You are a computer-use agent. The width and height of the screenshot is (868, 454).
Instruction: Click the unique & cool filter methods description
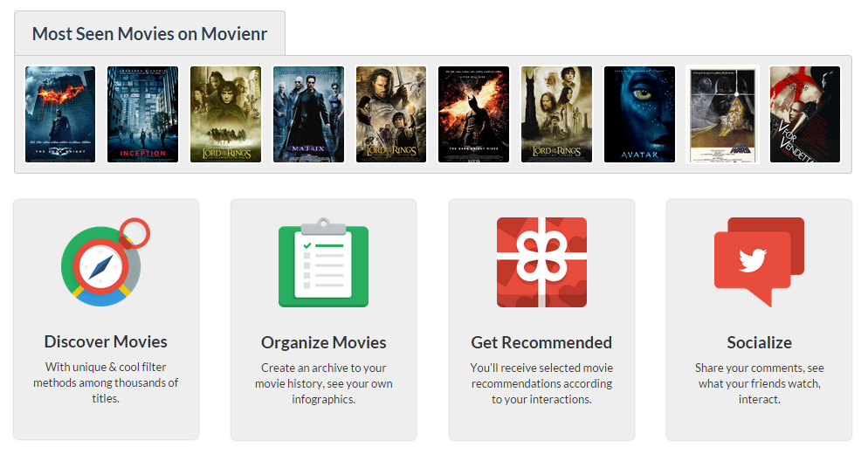(x=106, y=382)
